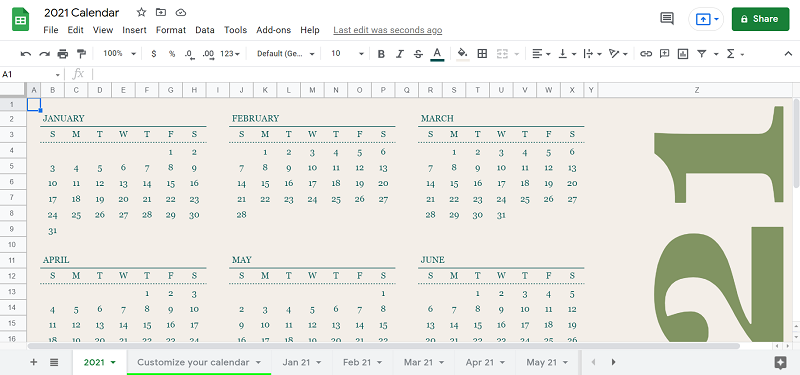
Task: Switch to the Feb 21 sheet tab
Action: pos(363,362)
